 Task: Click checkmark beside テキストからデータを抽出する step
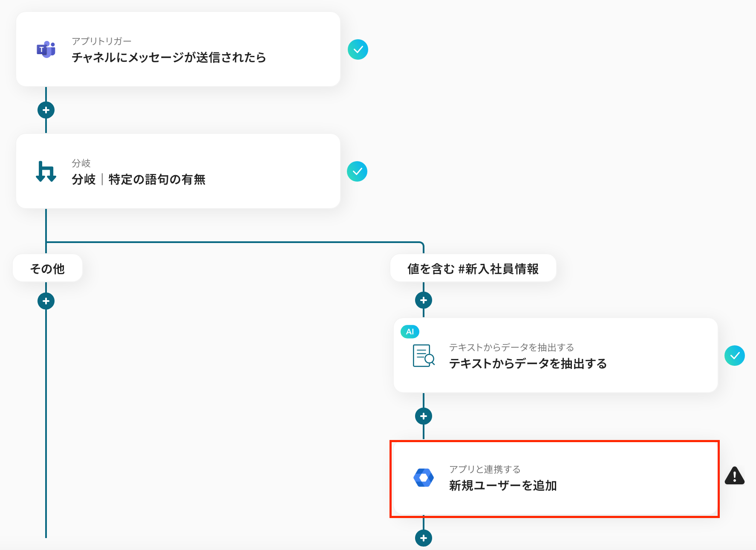pos(734,356)
